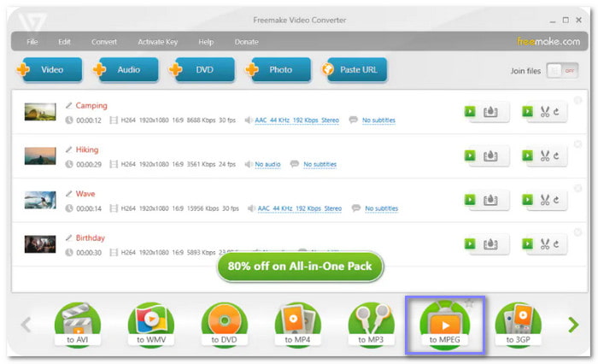598x364 pixels.
Task: Pick the to MP4 format icon
Action: tap(298, 324)
